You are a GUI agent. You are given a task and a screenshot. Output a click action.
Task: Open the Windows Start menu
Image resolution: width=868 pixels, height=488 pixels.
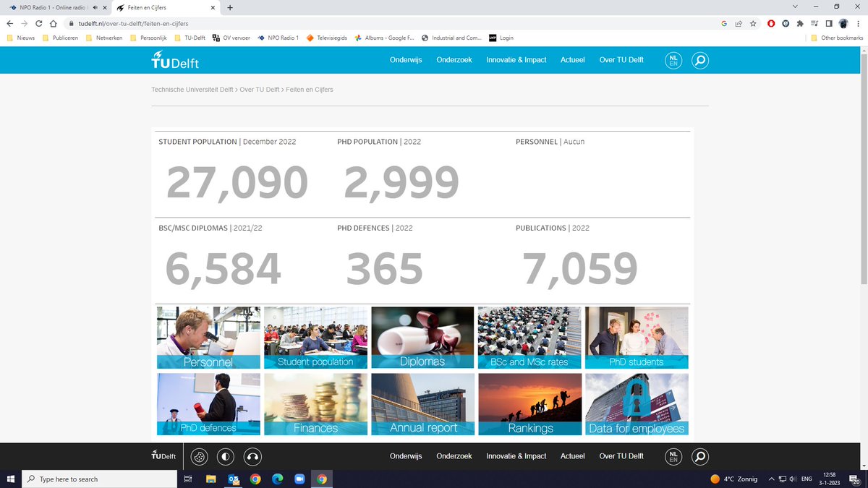click(11, 479)
